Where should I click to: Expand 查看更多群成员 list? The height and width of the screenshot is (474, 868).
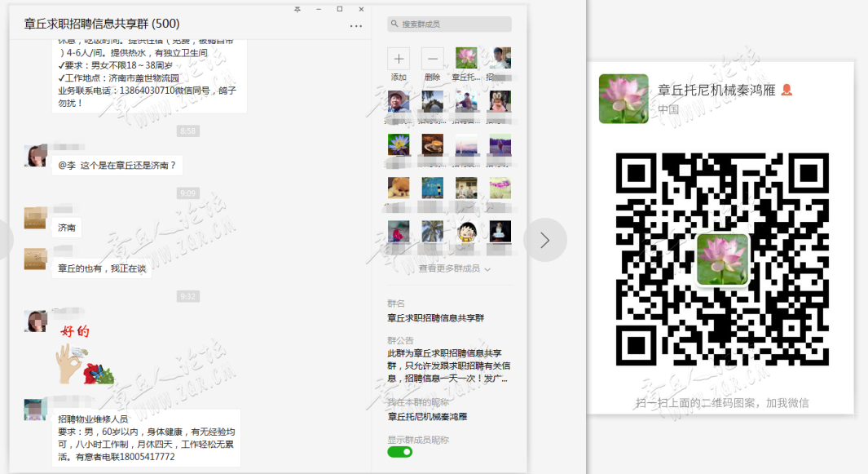tap(454, 268)
